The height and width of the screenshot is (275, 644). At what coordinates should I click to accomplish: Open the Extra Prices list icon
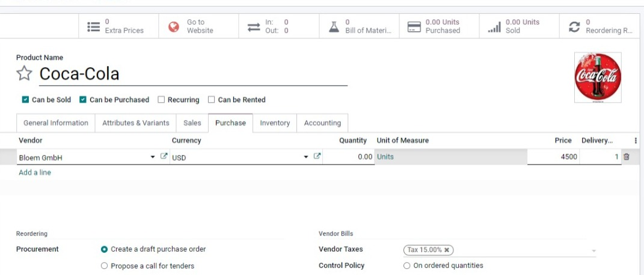pyautogui.click(x=93, y=27)
